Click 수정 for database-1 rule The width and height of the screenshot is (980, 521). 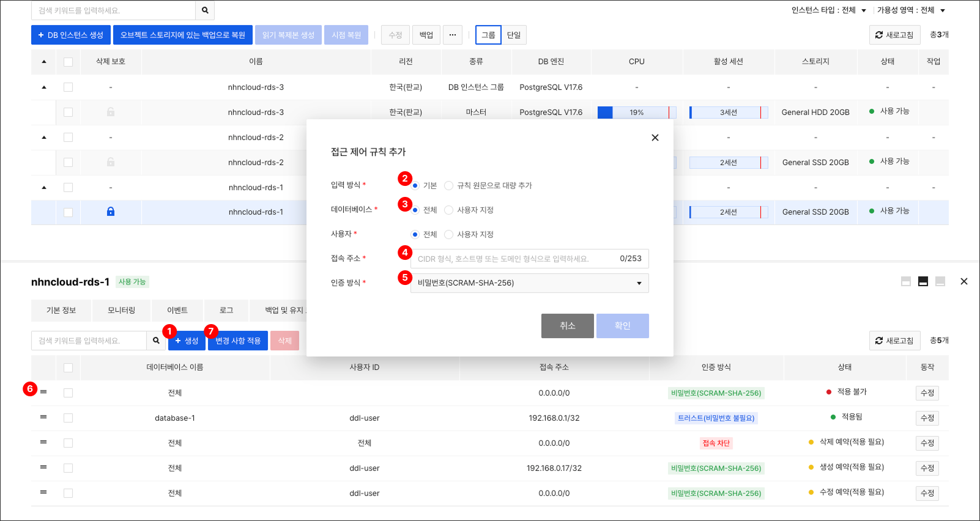click(x=927, y=418)
